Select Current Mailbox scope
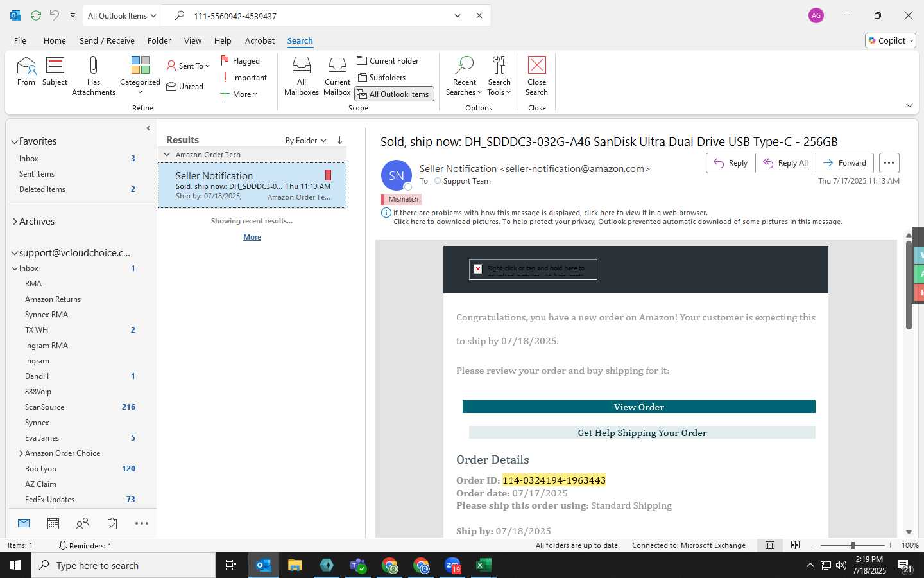Screen dimensions: 924x578 coord(337,76)
